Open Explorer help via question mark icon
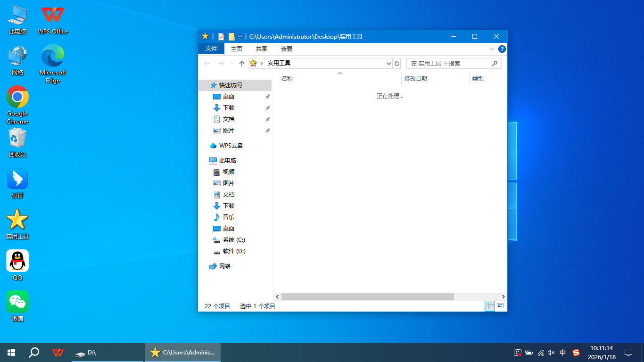The width and height of the screenshot is (644, 362). click(502, 49)
